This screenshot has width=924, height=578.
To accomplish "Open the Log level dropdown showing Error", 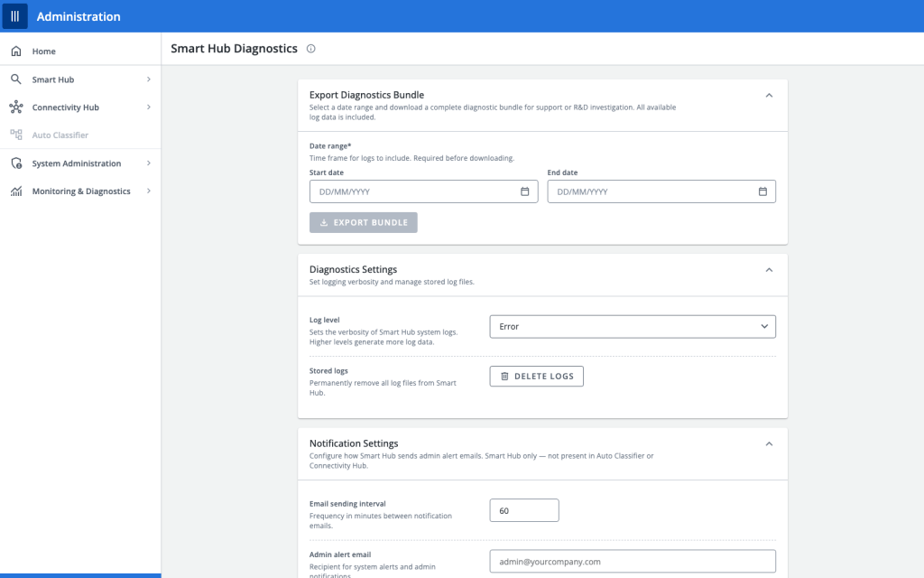I will (x=633, y=327).
